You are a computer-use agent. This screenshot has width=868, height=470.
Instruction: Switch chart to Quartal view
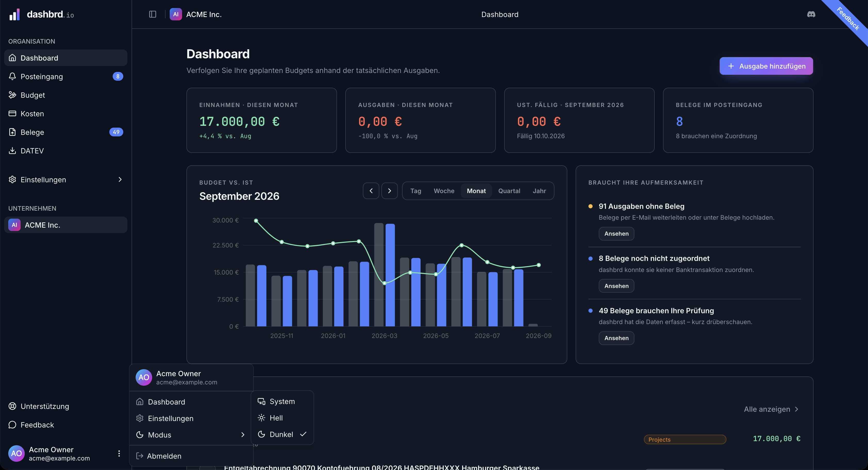(x=509, y=191)
